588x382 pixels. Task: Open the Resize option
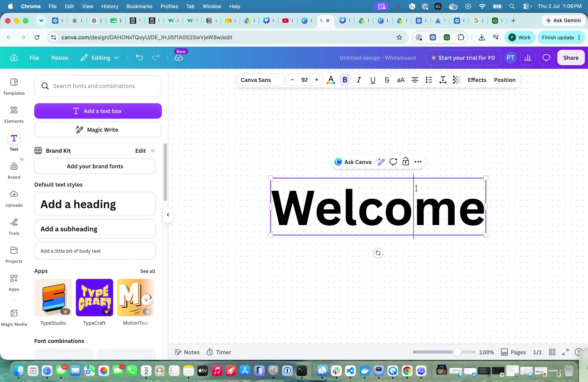click(60, 58)
